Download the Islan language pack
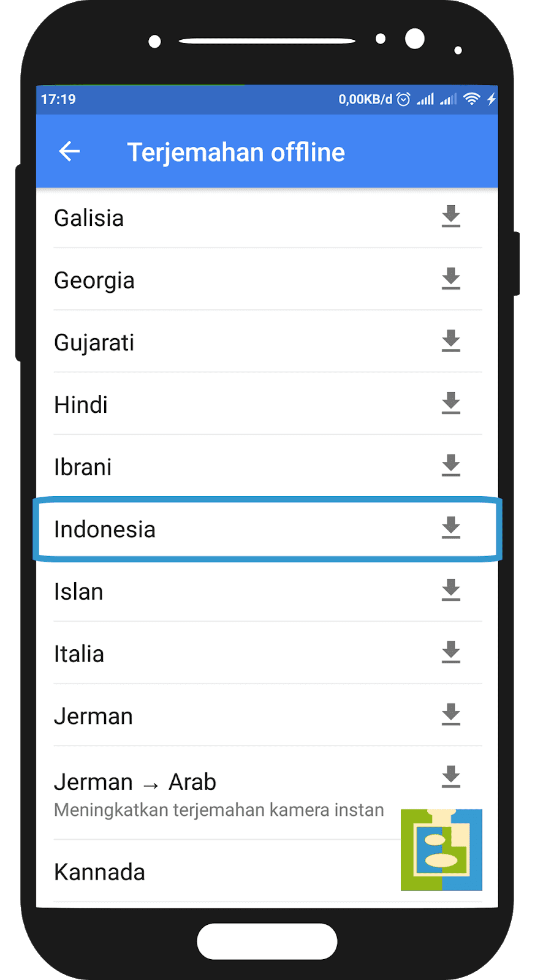 tap(451, 590)
